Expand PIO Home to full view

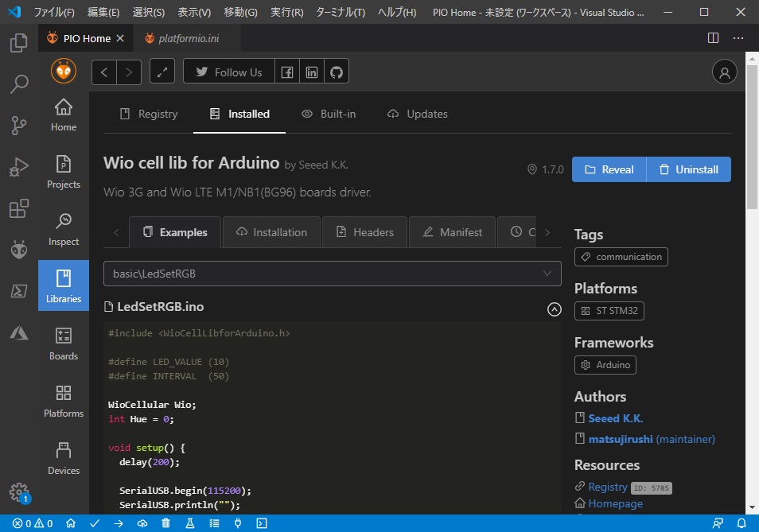[162, 72]
